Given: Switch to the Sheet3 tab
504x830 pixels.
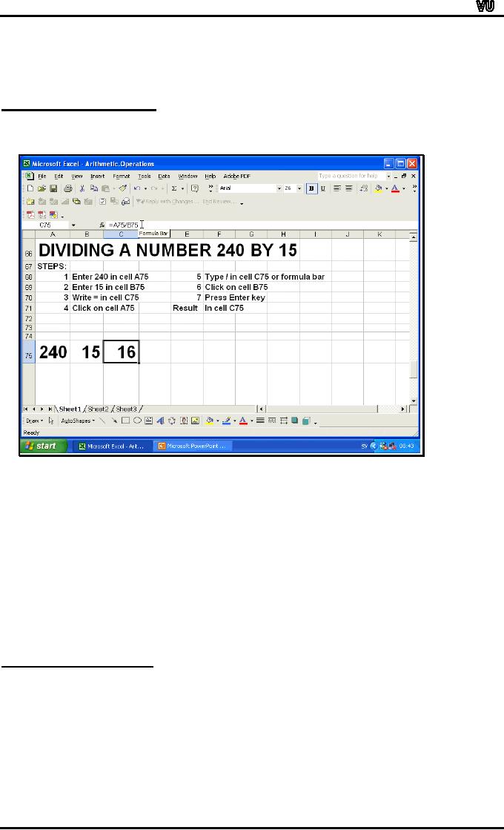Looking at the screenshot, I should click(126, 409).
